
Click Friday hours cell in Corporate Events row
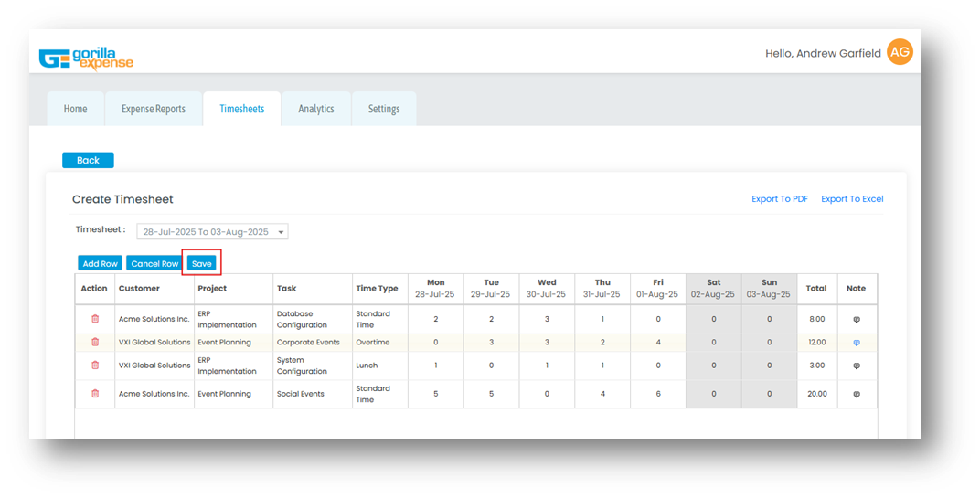[x=658, y=343]
